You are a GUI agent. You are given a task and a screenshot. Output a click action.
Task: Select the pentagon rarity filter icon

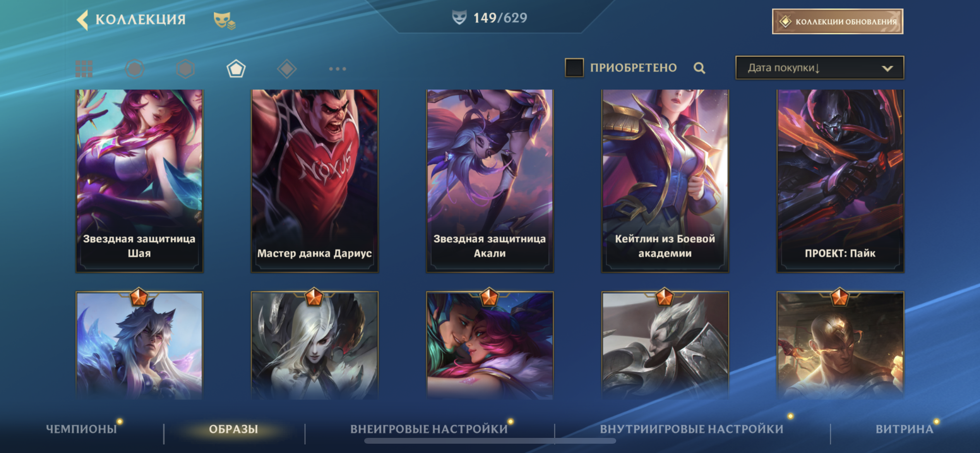[x=236, y=69]
